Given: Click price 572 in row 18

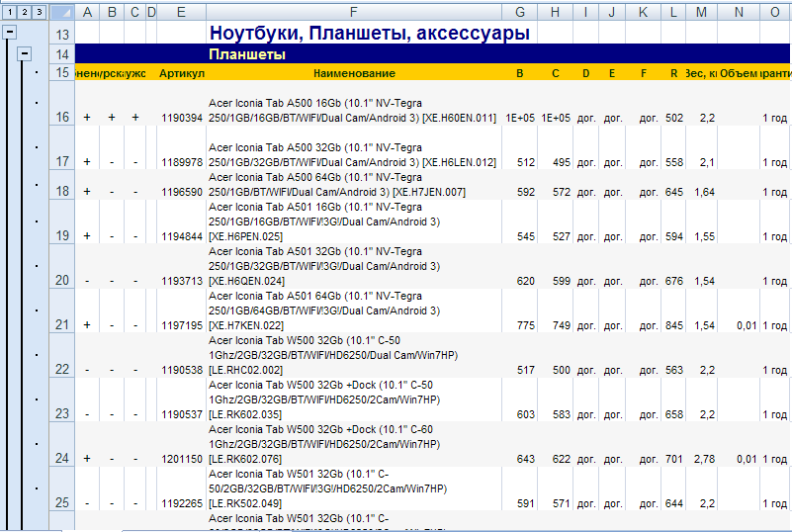Looking at the screenshot, I should pyautogui.click(x=562, y=193).
